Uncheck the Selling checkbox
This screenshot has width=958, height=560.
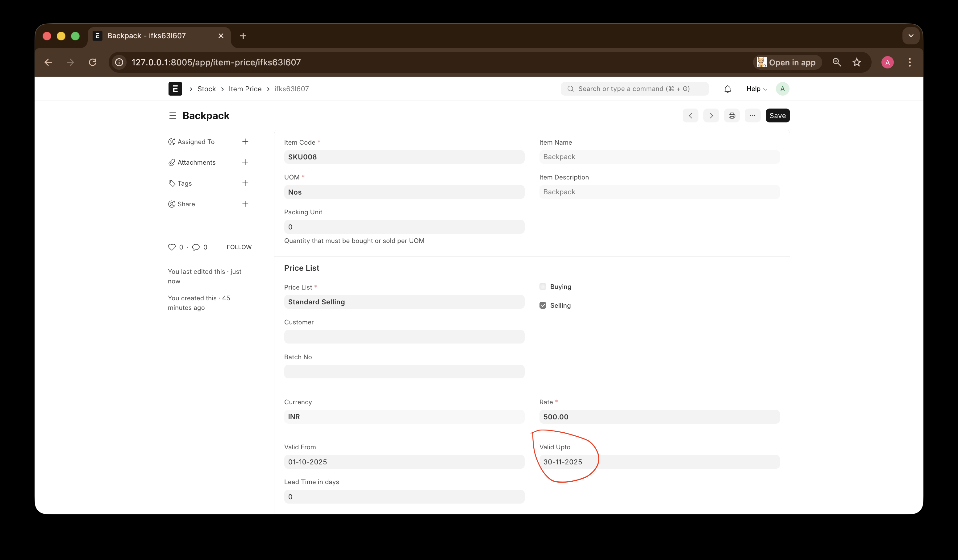543,306
